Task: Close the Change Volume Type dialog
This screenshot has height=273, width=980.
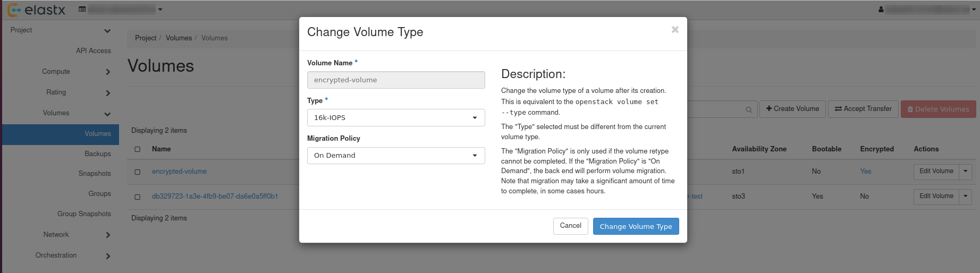Action: 674,30
